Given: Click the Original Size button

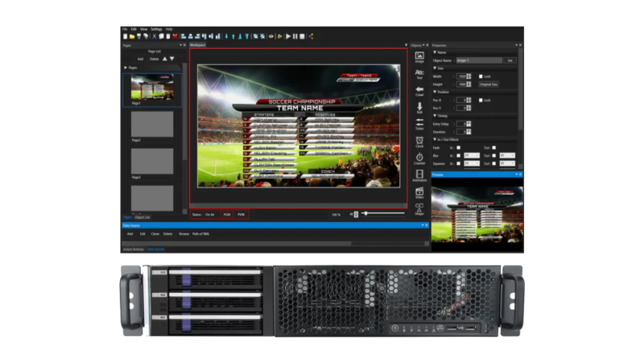Looking at the screenshot, I should coord(489,84).
